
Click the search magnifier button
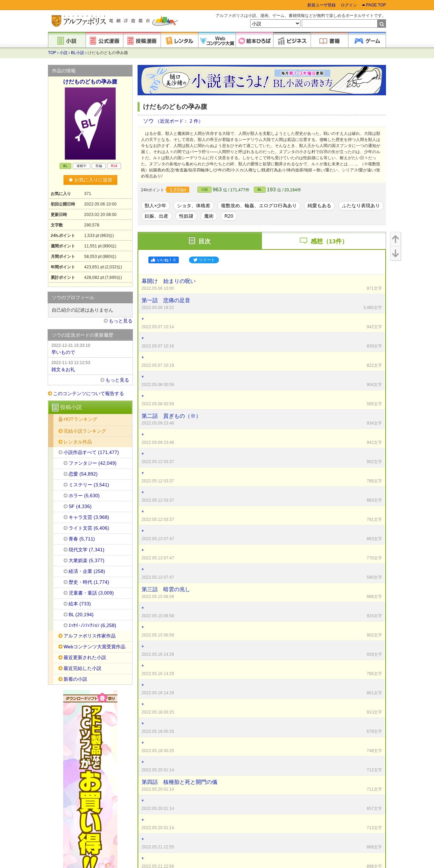382,24
